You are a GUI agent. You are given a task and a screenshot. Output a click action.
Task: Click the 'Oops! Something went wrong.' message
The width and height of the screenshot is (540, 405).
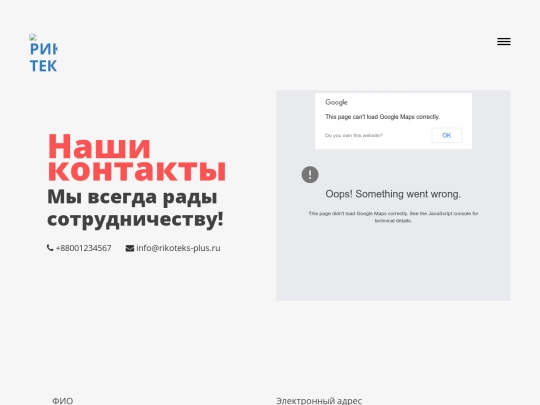click(393, 194)
